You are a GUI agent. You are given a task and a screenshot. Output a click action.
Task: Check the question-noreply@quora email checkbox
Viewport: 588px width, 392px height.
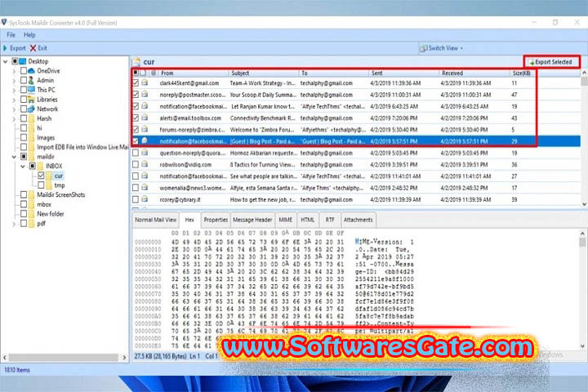click(x=136, y=153)
